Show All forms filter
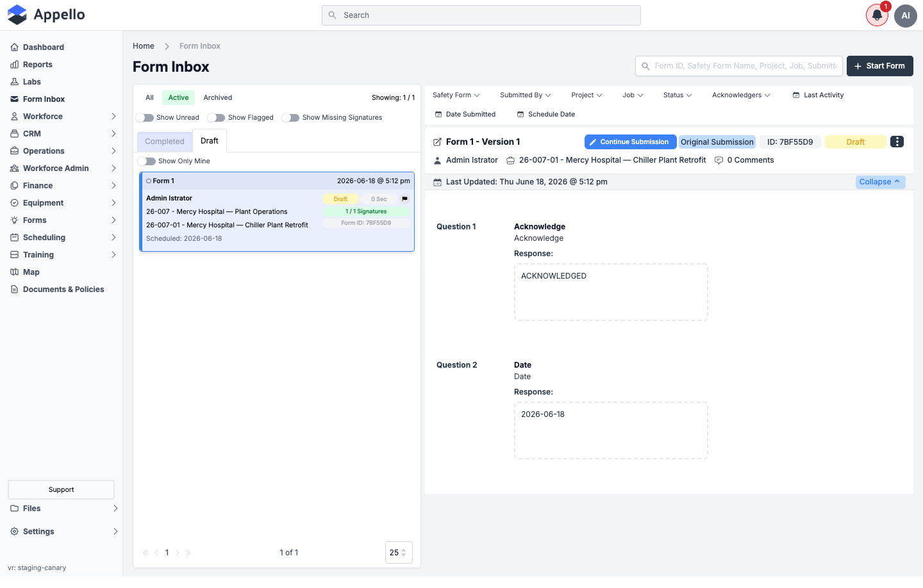 [x=149, y=98]
